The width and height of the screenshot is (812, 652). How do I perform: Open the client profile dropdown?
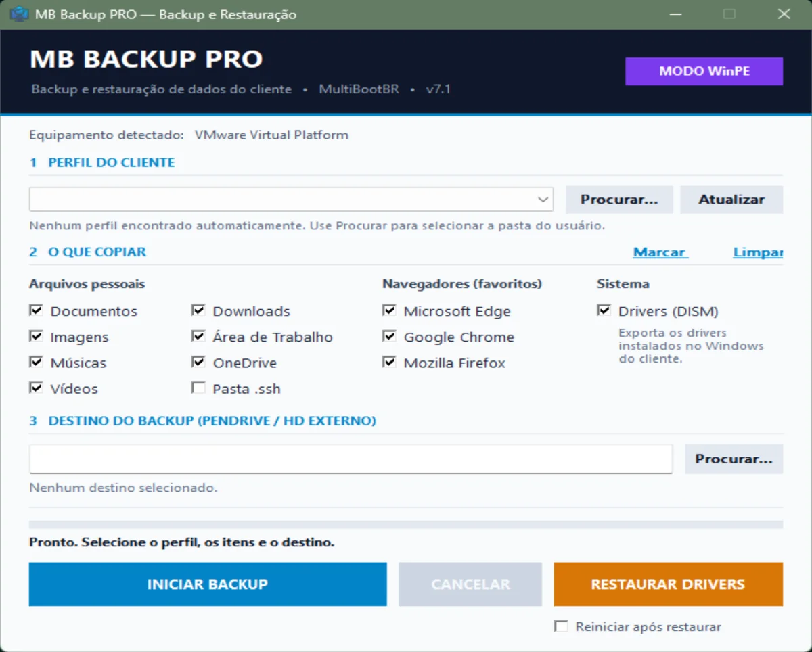point(291,200)
